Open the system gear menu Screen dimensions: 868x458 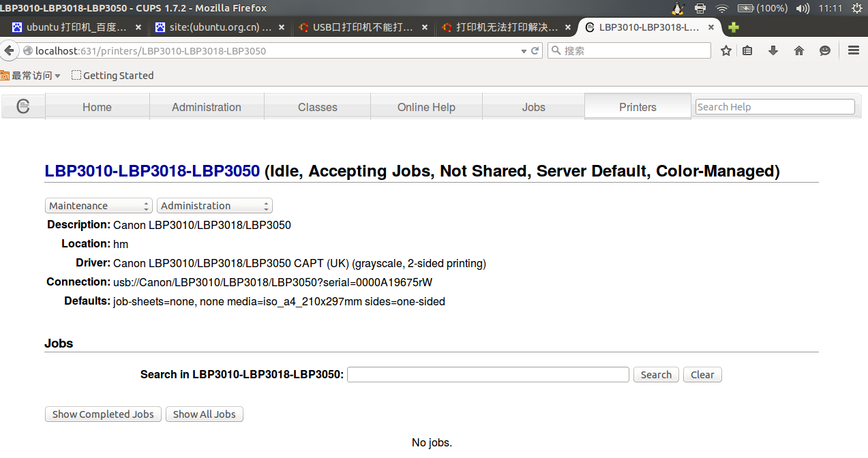[x=856, y=8]
